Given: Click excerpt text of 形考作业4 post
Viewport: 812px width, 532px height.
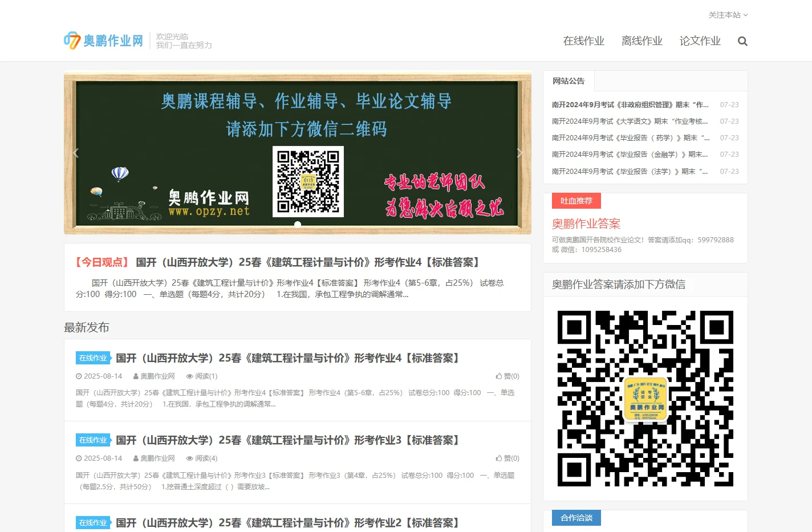Looking at the screenshot, I should tap(295, 399).
